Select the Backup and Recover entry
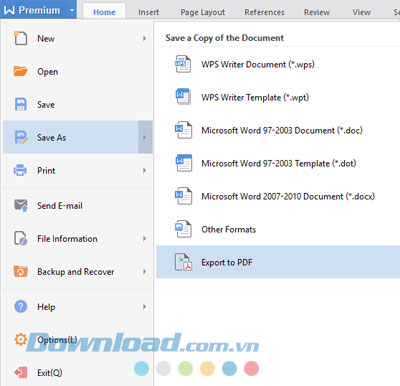 78,271
